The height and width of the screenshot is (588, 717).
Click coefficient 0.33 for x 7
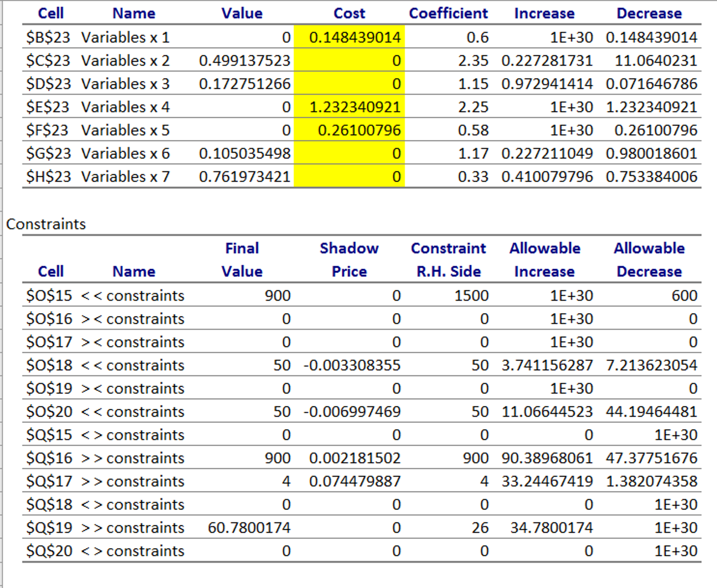click(473, 177)
